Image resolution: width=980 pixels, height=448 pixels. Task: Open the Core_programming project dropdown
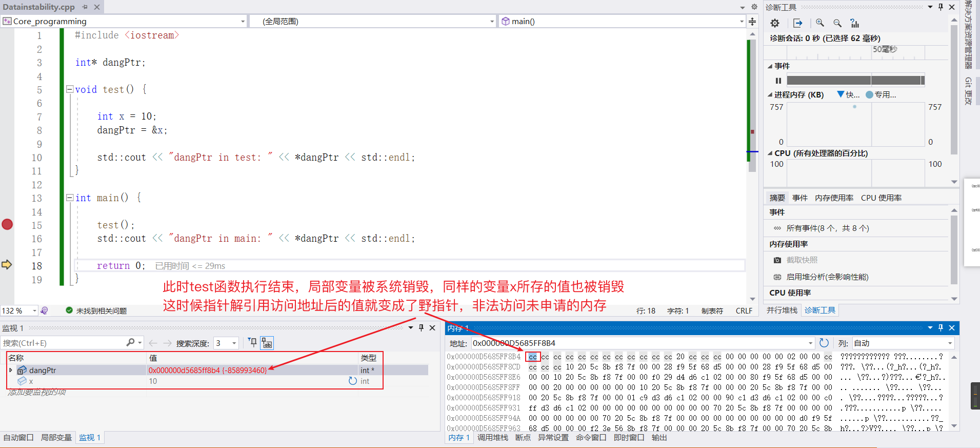243,22
